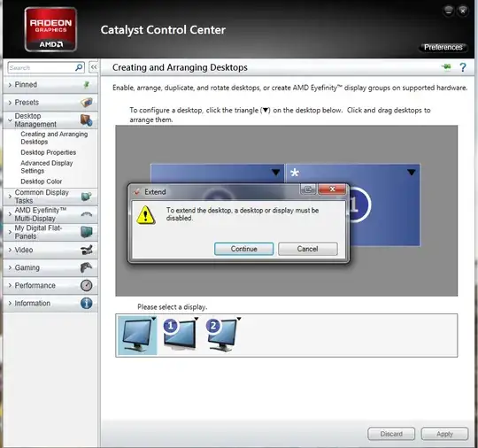
Task: Open Creating and Arranging Desktops page
Action: (54, 138)
